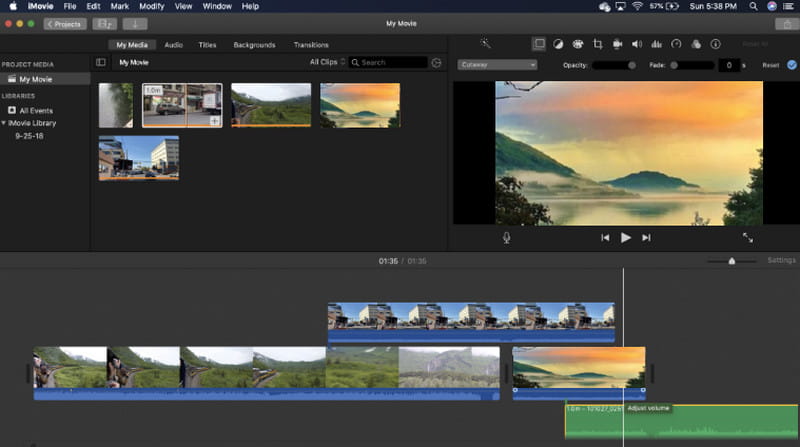Open noise reduction and equalizer tool
Screen dimensions: 800x447
coord(657,44)
